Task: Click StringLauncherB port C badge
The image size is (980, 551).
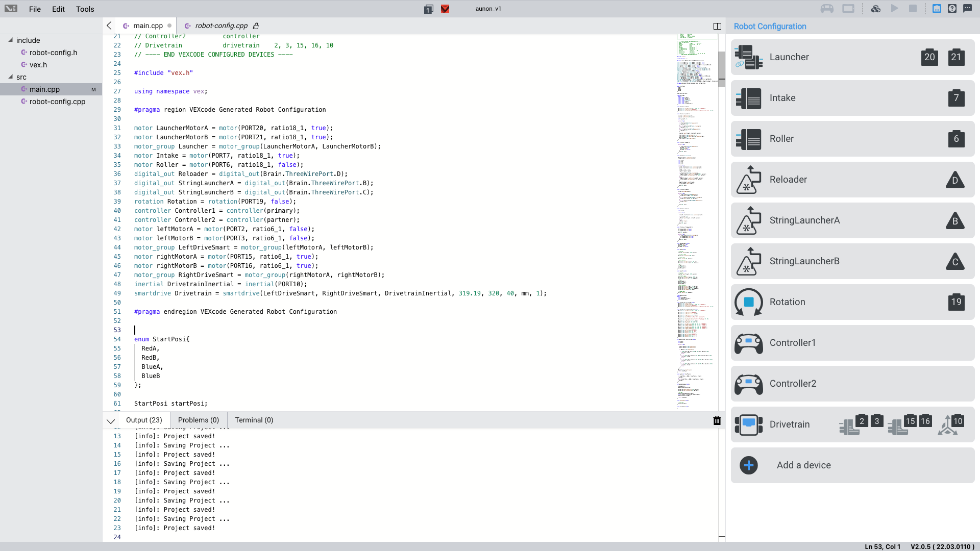Action: pyautogui.click(x=955, y=262)
